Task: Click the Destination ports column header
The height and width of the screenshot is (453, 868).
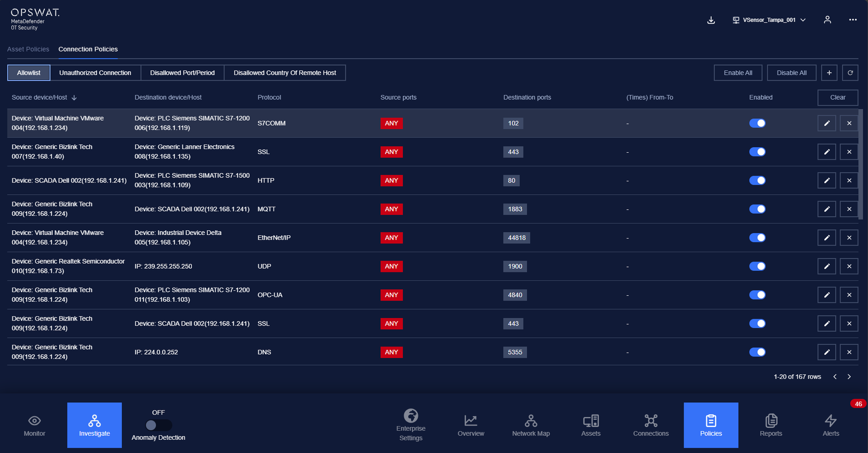Action: click(x=527, y=97)
